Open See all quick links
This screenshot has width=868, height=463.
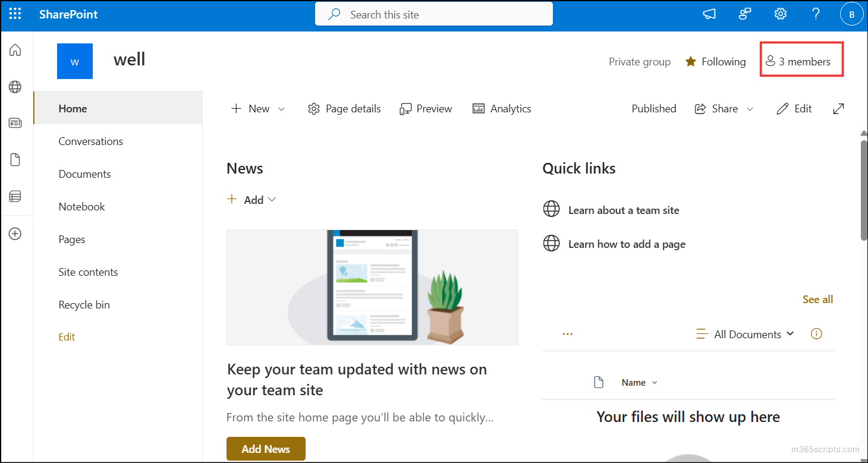tap(817, 299)
